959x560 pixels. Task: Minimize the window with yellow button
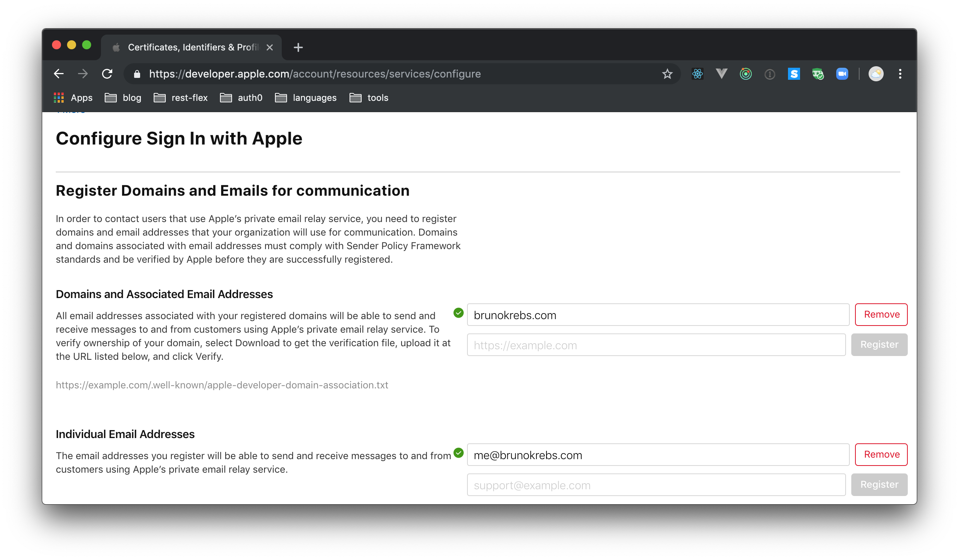click(x=72, y=45)
